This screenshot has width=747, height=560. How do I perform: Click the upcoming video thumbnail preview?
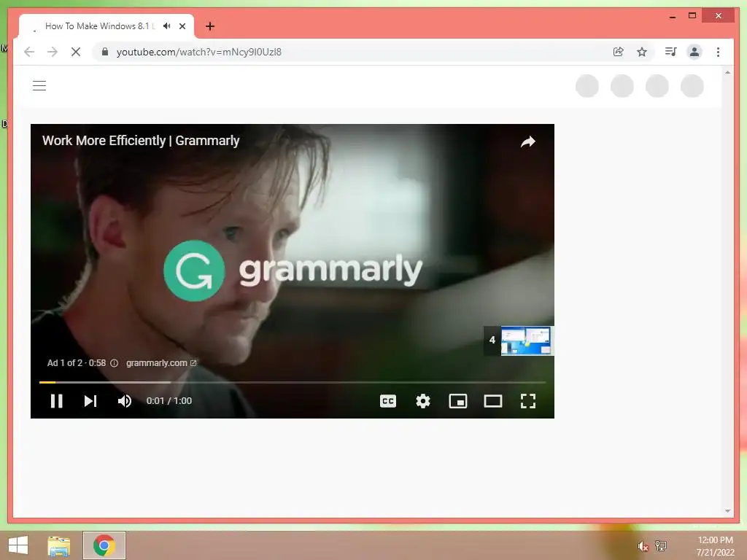click(527, 341)
